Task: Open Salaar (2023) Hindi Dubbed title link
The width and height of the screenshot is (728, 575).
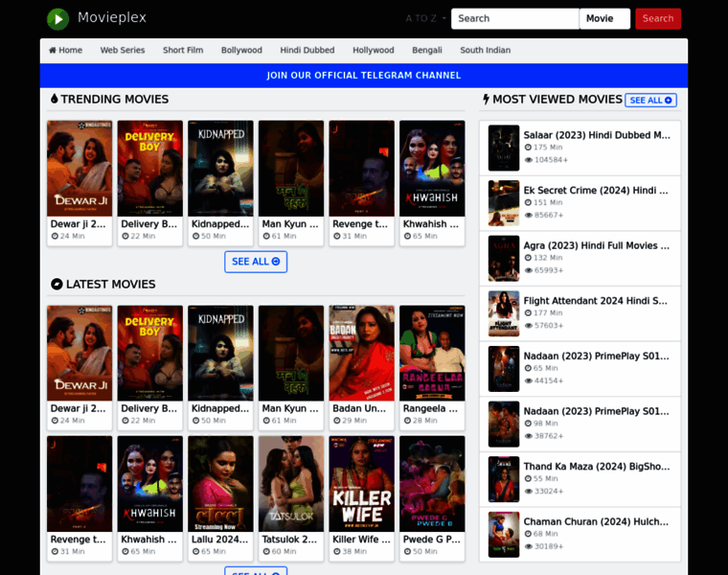Action: 597,135
